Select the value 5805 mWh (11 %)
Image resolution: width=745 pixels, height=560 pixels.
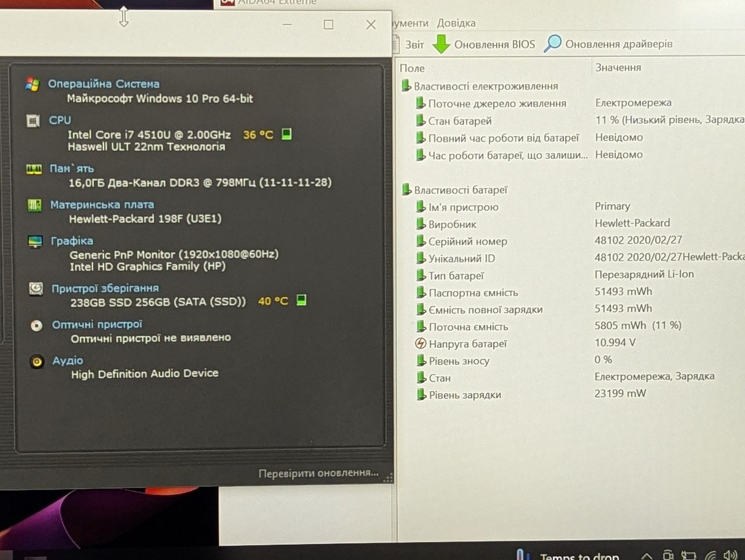click(638, 326)
